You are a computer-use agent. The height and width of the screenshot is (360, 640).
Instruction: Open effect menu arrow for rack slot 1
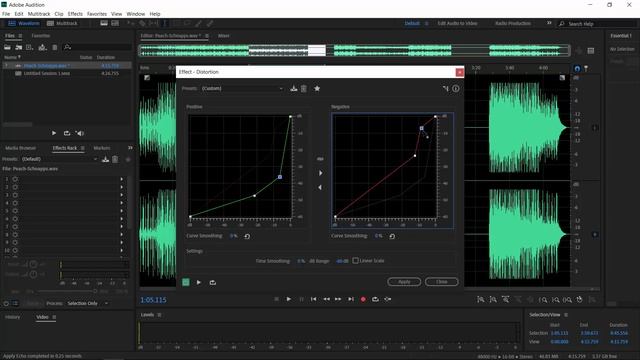[x=122, y=179]
